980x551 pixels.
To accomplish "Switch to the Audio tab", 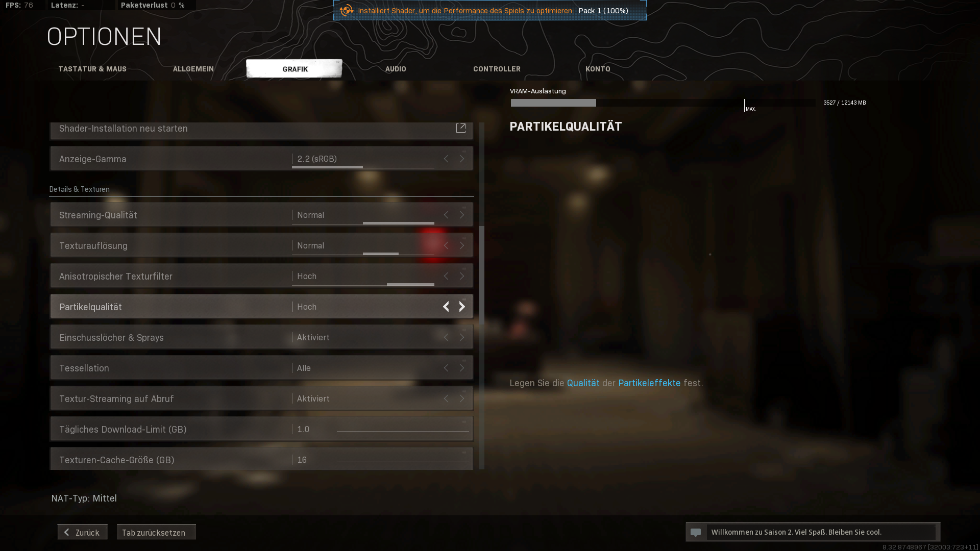I will coord(396,69).
